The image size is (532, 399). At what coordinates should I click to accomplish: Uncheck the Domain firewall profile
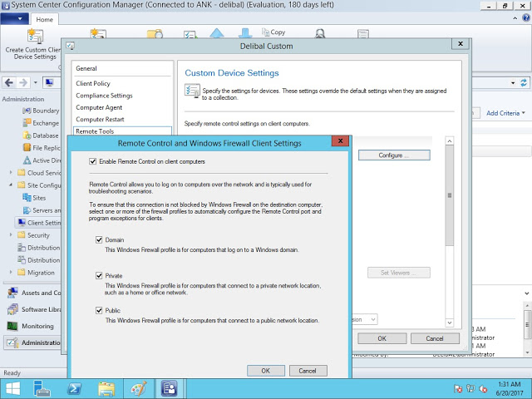tap(100, 240)
